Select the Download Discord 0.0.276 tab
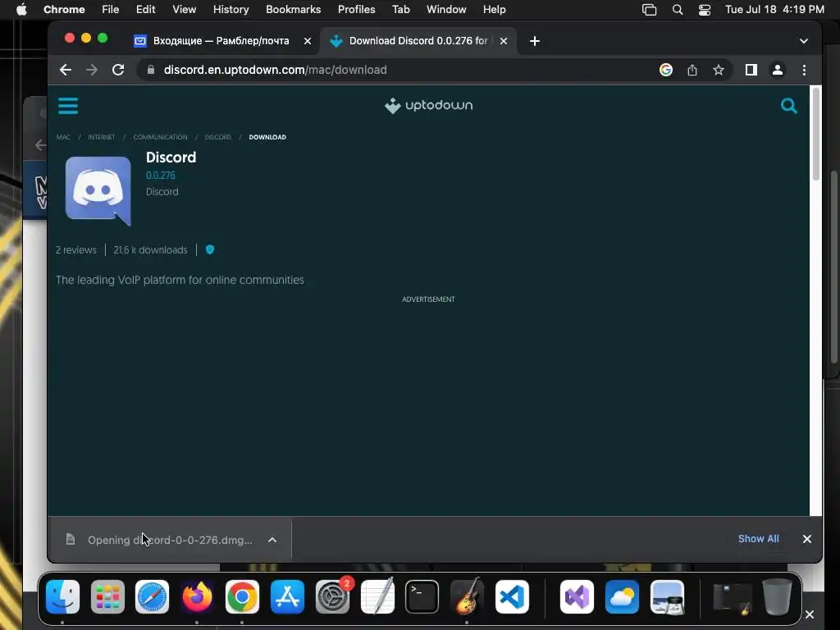840x630 pixels. (x=418, y=41)
